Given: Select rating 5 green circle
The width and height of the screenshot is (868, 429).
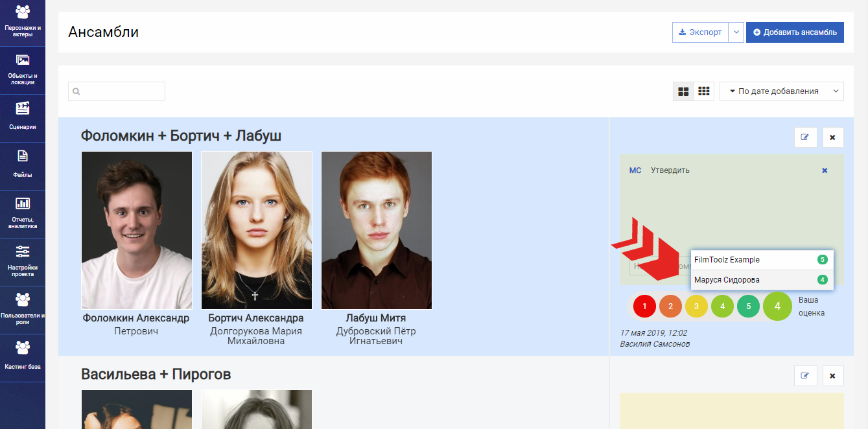Looking at the screenshot, I should click(x=749, y=306).
